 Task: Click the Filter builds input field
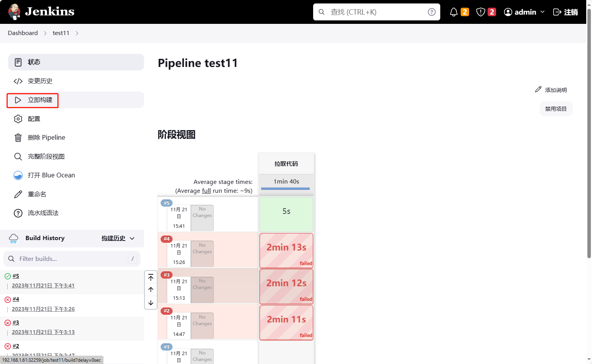72,259
